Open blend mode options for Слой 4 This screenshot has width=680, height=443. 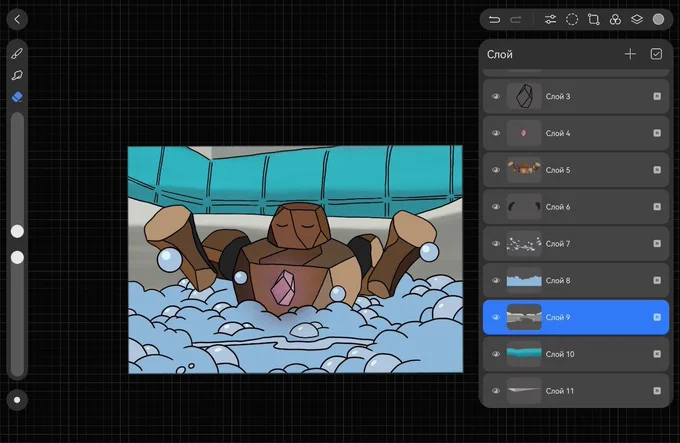(x=657, y=133)
